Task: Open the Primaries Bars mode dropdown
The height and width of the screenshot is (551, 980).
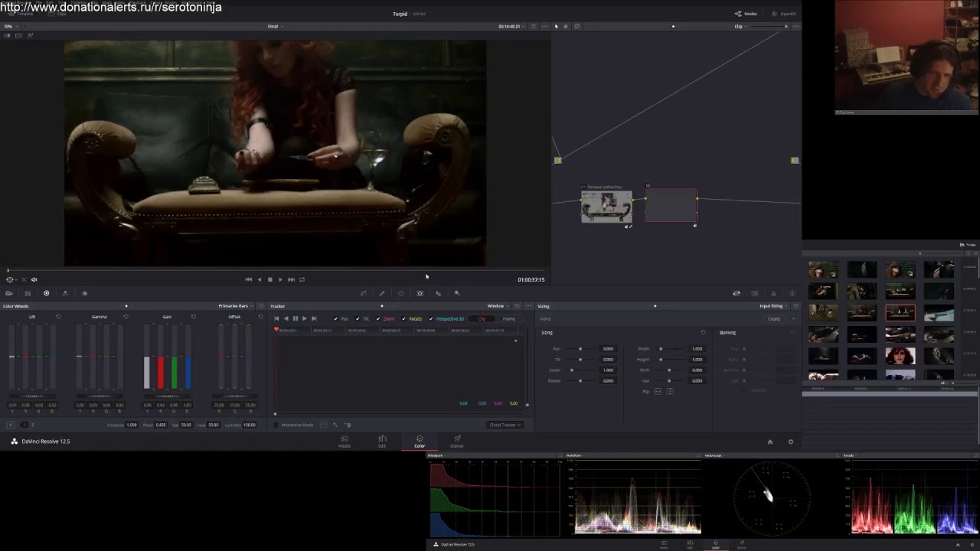Action: click(235, 306)
